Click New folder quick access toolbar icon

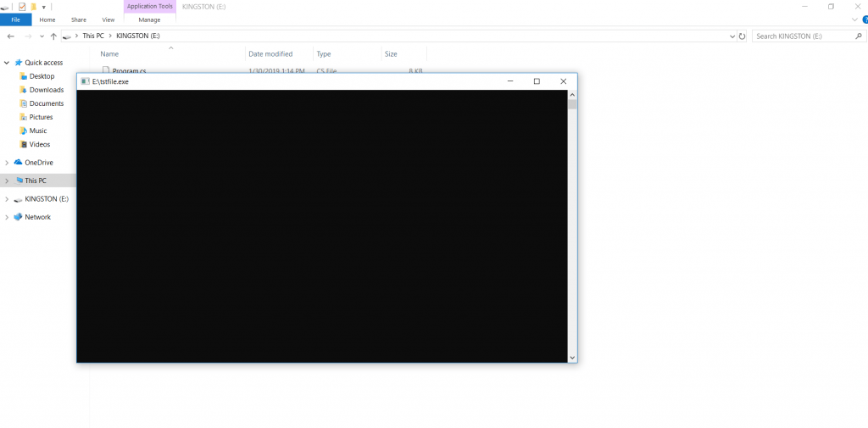(34, 7)
